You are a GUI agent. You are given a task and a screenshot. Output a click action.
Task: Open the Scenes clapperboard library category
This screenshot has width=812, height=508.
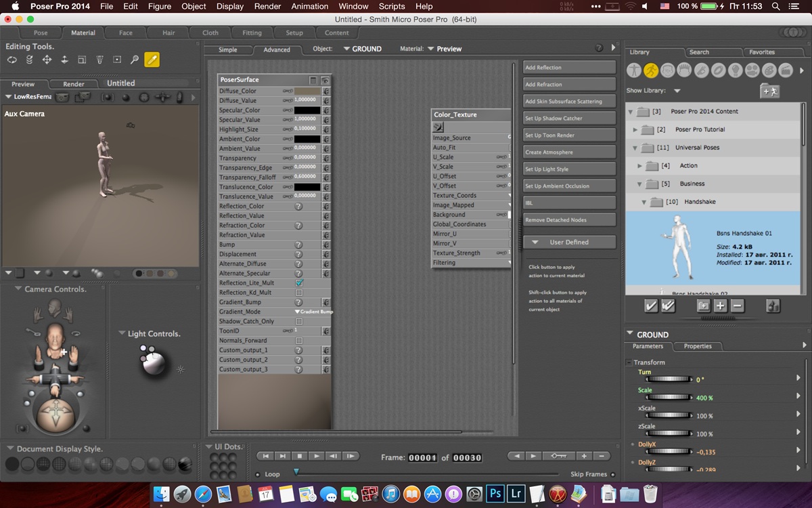click(x=786, y=70)
